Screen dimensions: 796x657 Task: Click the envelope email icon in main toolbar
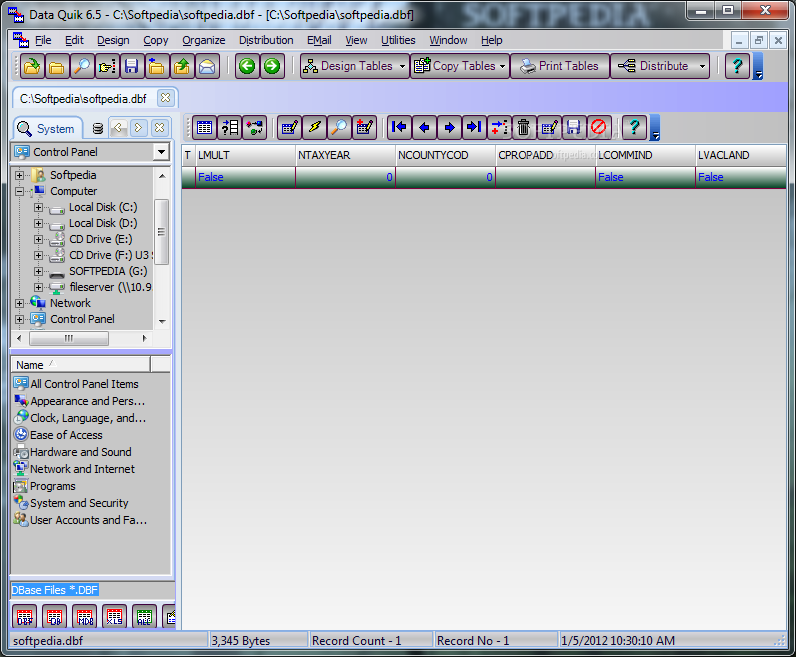tap(207, 66)
